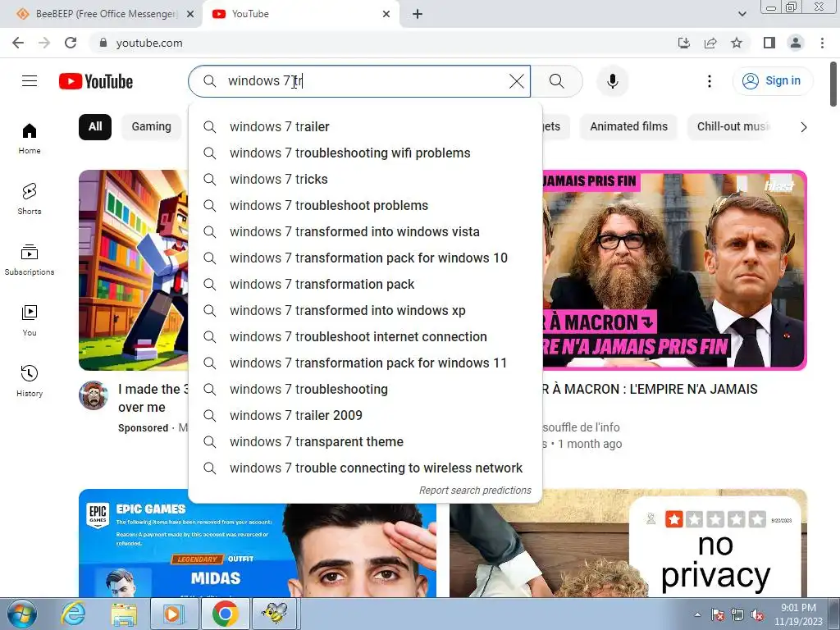Open BeeBEEP from the taskbar bee icon

point(276,614)
